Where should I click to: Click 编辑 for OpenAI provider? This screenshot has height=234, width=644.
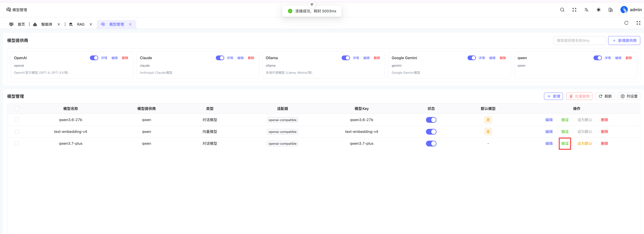(114, 58)
